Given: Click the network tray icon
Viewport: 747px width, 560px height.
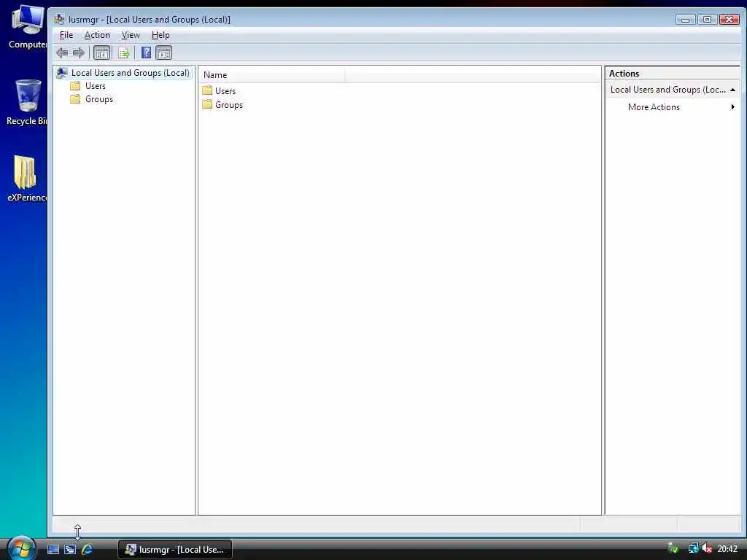Looking at the screenshot, I should pyautogui.click(x=693, y=548).
